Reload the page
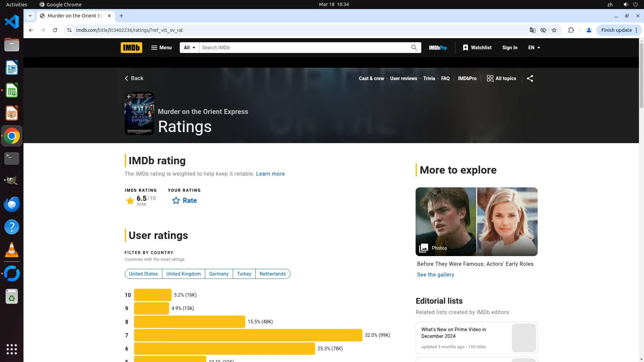This screenshot has width=644, height=362. [x=55, y=30]
